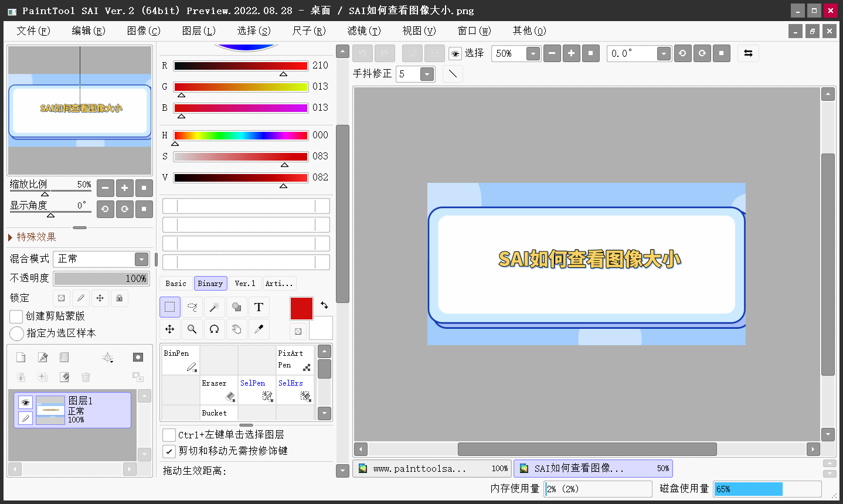Rotate canvas clockwise in top toolbar
843x504 pixels.
[702, 53]
